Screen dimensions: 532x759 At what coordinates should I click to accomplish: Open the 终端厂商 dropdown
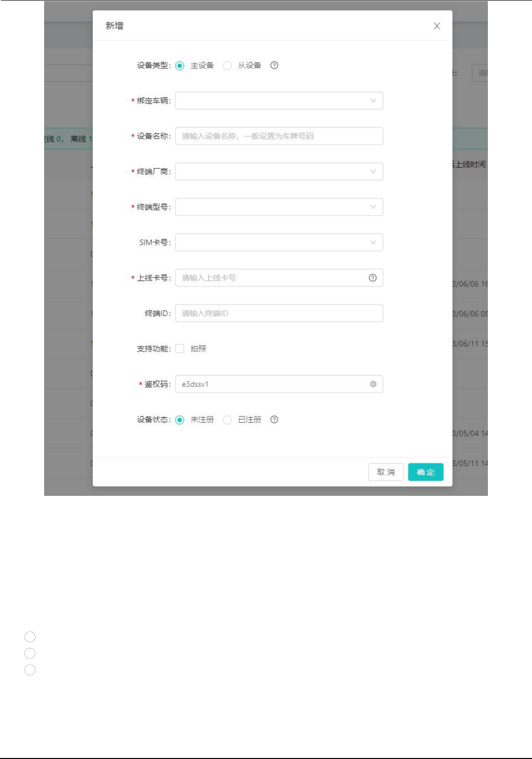click(279, 171)
